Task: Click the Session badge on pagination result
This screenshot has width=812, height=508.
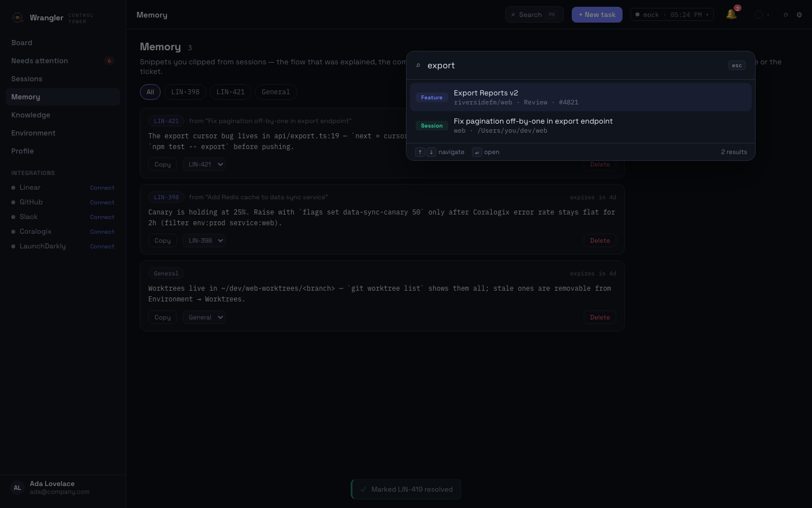Action: pos(432,126)
